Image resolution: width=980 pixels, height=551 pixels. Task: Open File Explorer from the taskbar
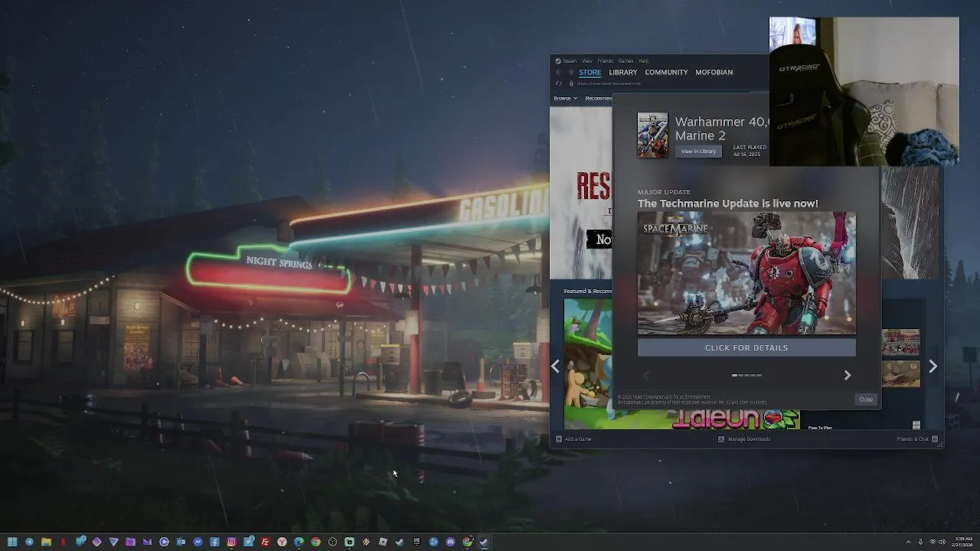[x=46, y=542]
